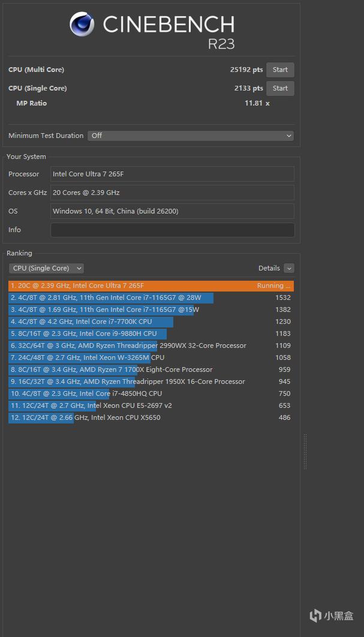Viewport: 364px width, 637px height.
Task: Select ranking row Intel Xeon W-3265M
Action: 151,357
